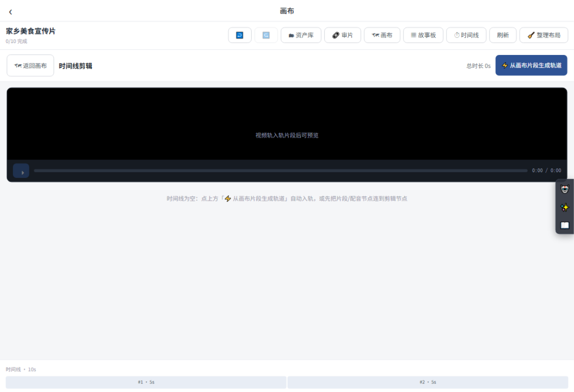Viewport: 574px width, 392px height.
Task: Open the 审片 review view
Action: (342, 35)
